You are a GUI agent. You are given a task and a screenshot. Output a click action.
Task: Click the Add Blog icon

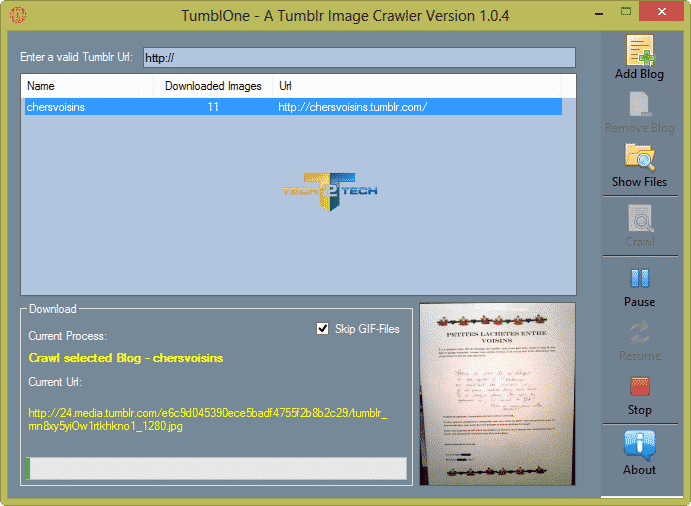tap(639, 51)
